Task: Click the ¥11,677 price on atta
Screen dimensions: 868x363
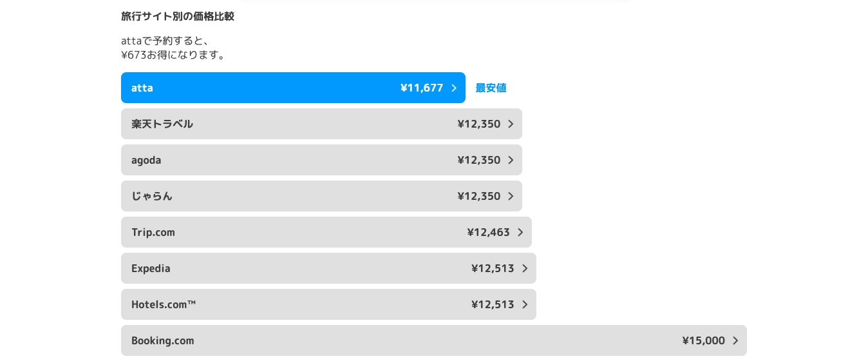Action: [422, 88]
